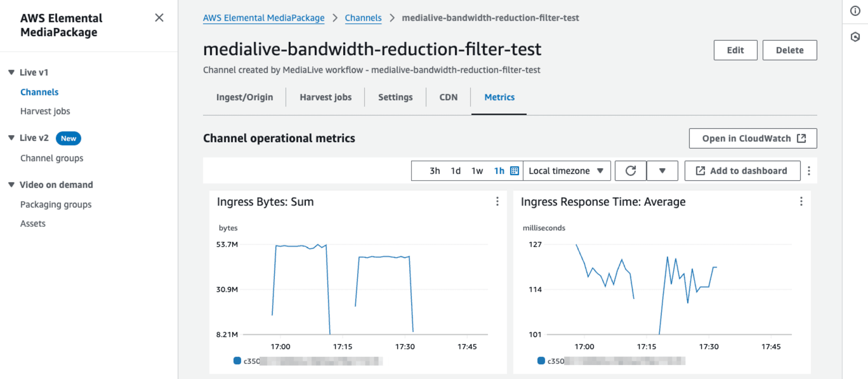
Task: Open Channel groups in the sidebar
Action: point(52,158)
